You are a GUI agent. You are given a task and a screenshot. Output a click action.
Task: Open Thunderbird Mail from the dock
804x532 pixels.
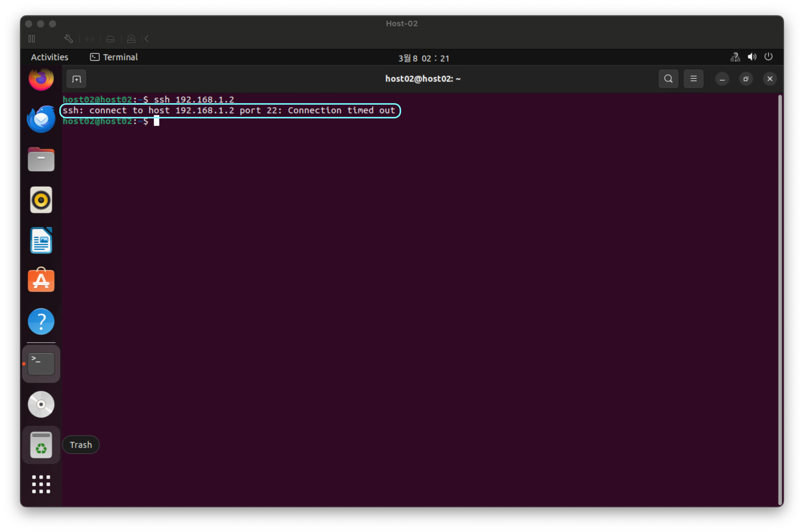pyautogui.click(x=41, y=119)
